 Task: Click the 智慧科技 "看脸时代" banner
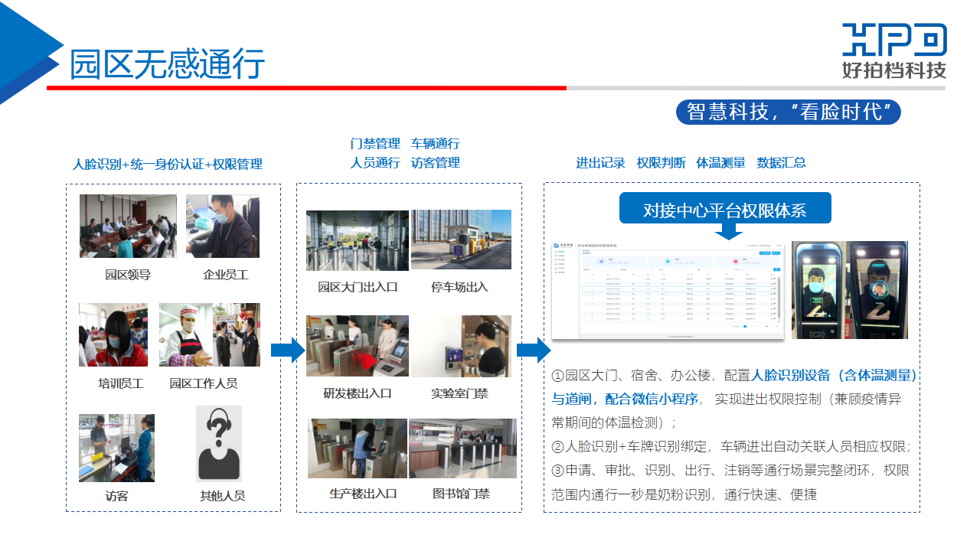click(x=788, y=112)
